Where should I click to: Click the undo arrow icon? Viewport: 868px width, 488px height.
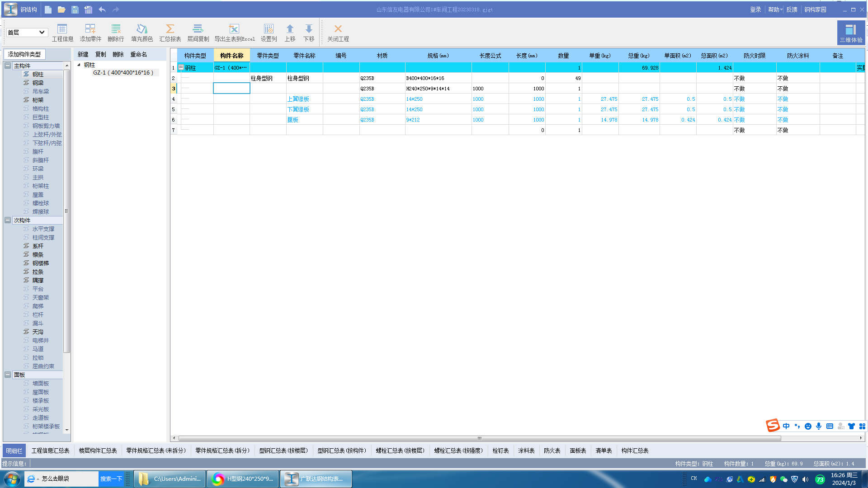pyautogui.click(x=102, y=9)
